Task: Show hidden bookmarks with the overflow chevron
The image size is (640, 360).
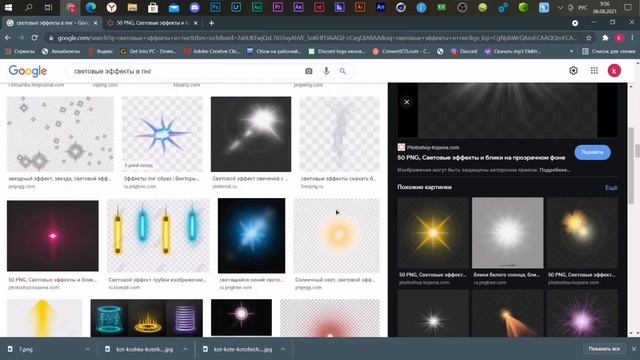Action: click(571, 51)
